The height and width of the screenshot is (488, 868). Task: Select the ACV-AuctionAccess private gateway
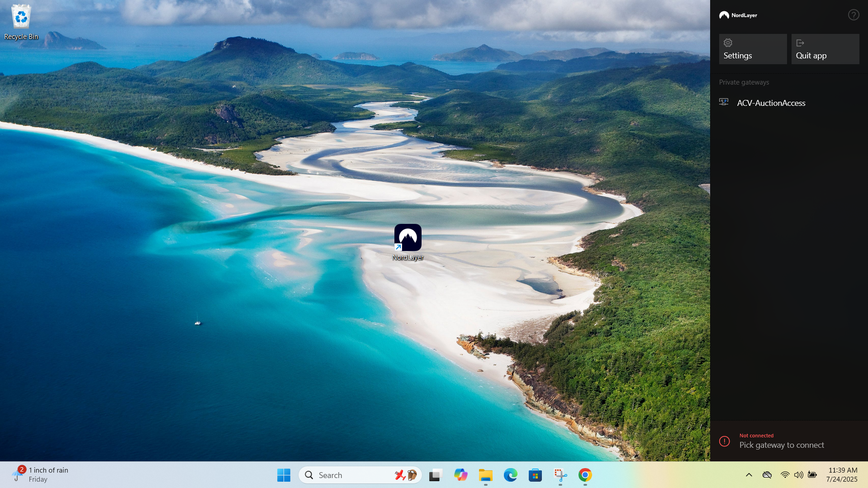[771, 103]
